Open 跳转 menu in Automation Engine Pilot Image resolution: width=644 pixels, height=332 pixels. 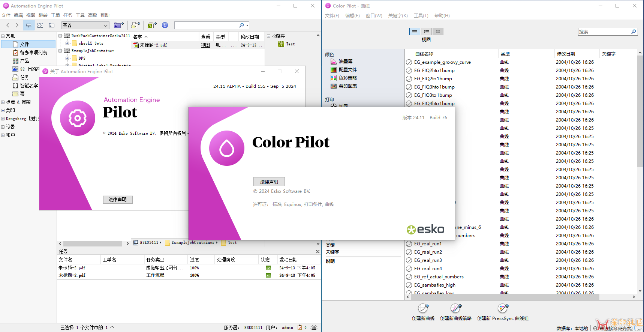tap(43, 15)
